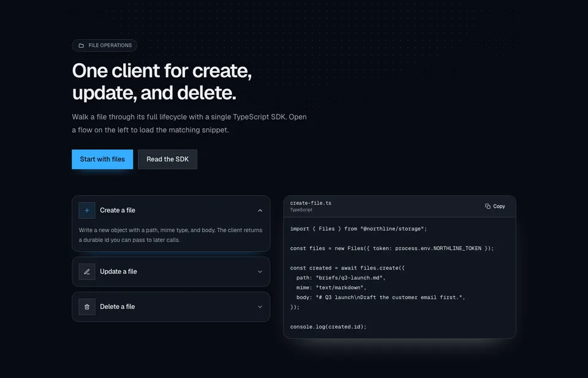Viewport: 588px width, 378px height.
Task: Select the Create a file heading
Action: tap(118, 210)
